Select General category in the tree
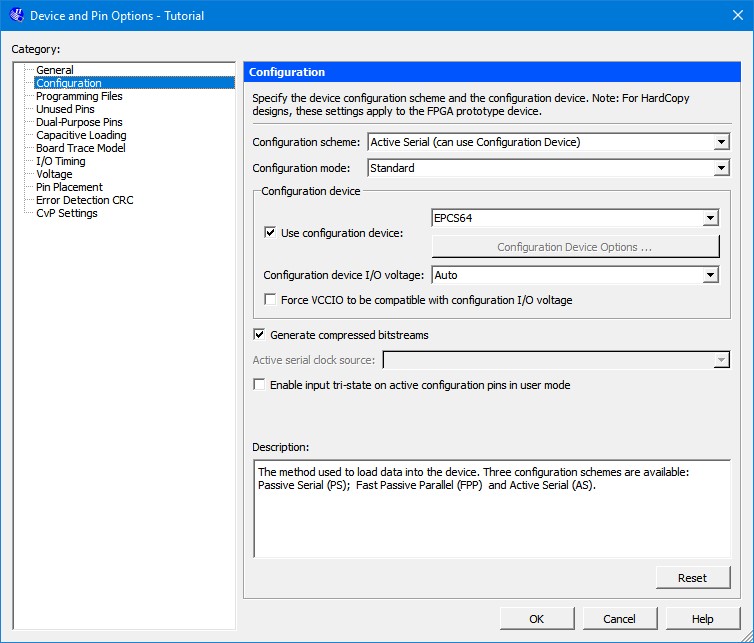This screenshot has height=643, width=754. [x=55, y=70]
